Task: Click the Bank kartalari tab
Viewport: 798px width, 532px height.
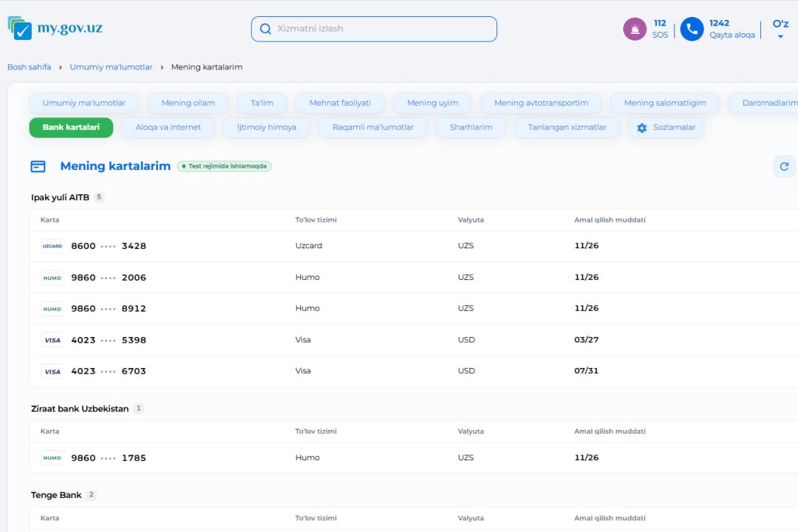Action: (71, 127)
